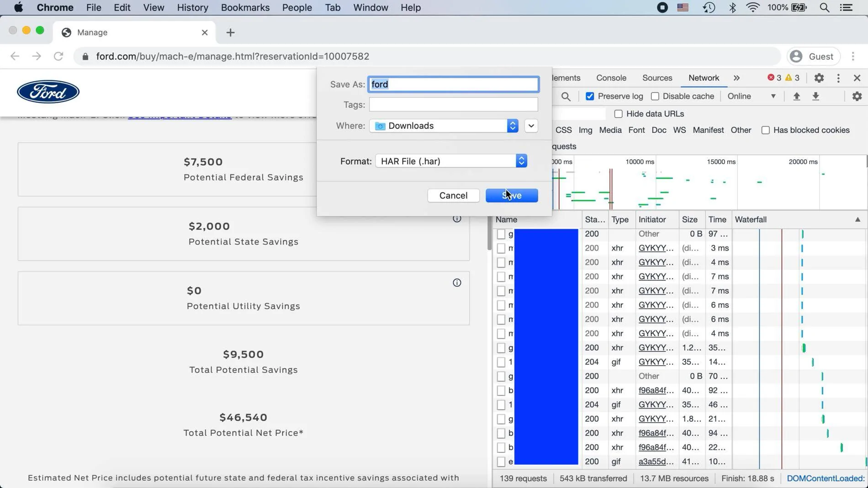Viewport: 868px width, 488px height.
Task: Open Network panel settings gear
Action: click(x=857, y=96)
